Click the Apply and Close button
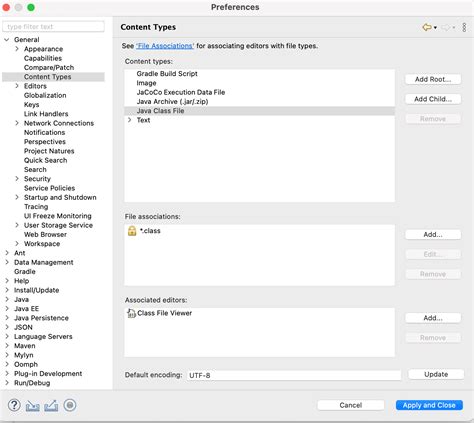The height and width of the screenshot is (423, 474). click(x=429, y=405)
